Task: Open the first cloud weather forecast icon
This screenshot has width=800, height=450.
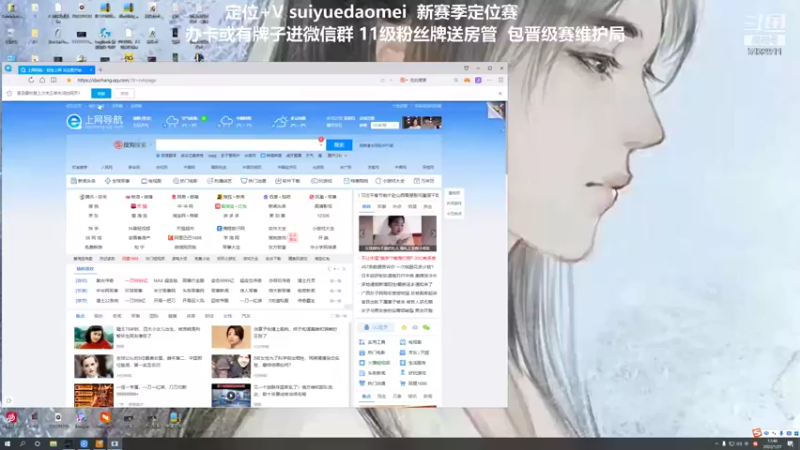Action: coord(172,121)
